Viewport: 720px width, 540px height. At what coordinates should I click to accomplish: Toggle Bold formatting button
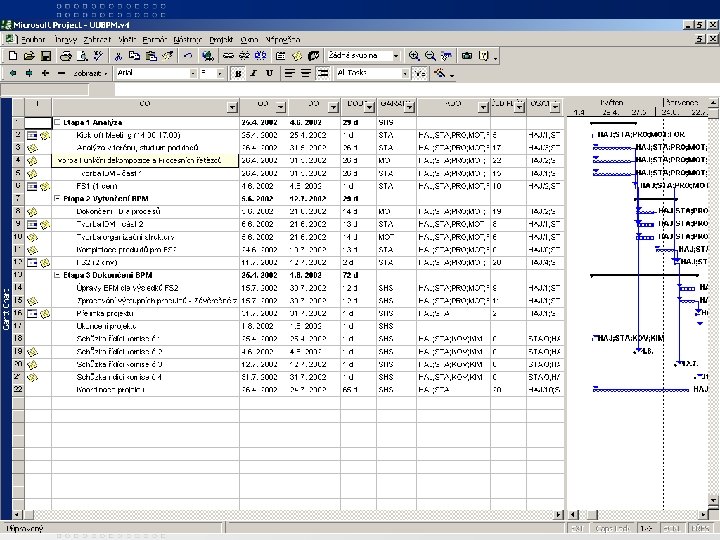238,73
